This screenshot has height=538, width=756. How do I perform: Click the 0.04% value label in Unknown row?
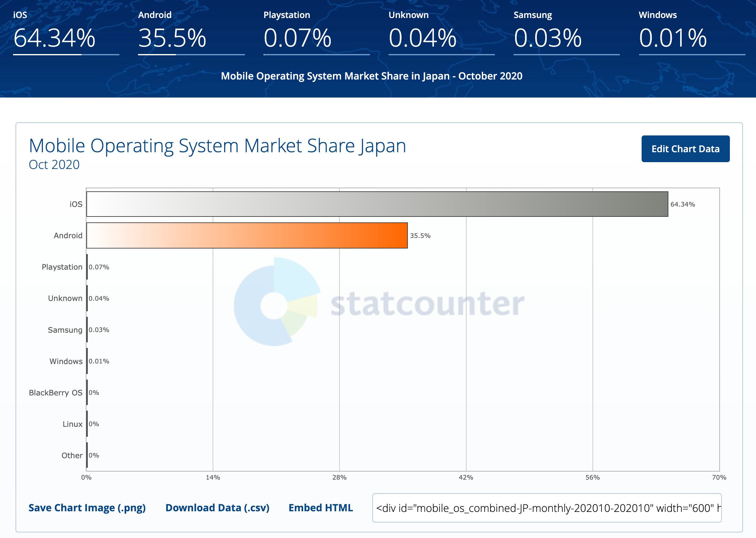tap(99, 298)
